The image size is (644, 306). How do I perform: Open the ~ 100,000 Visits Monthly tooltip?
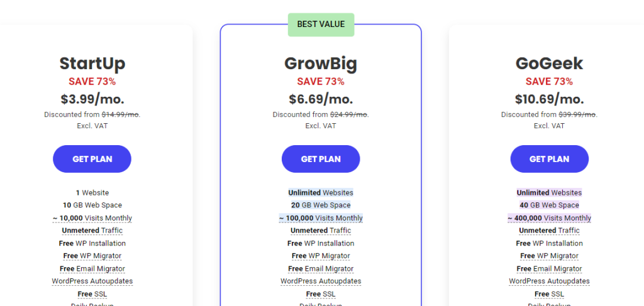321,218
